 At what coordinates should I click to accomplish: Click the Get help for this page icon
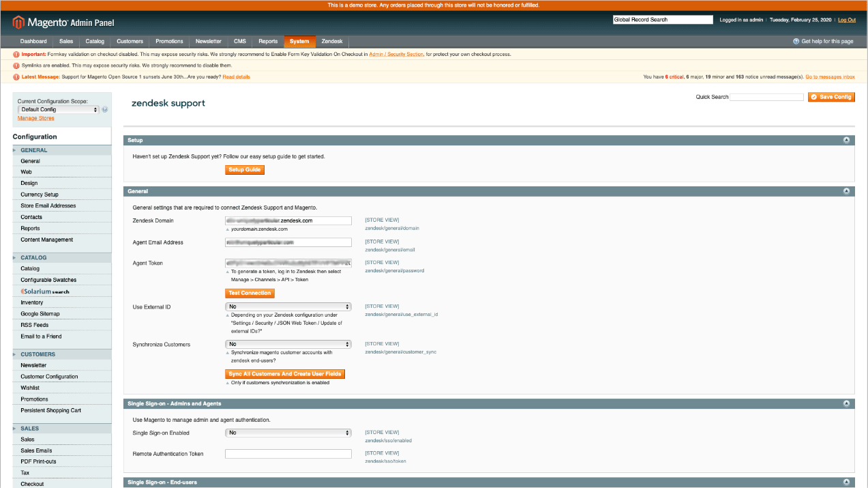coord(796,41)
